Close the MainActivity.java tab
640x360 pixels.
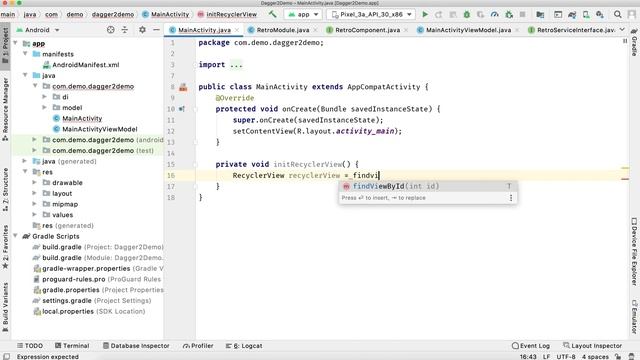(x=237, y=30)
